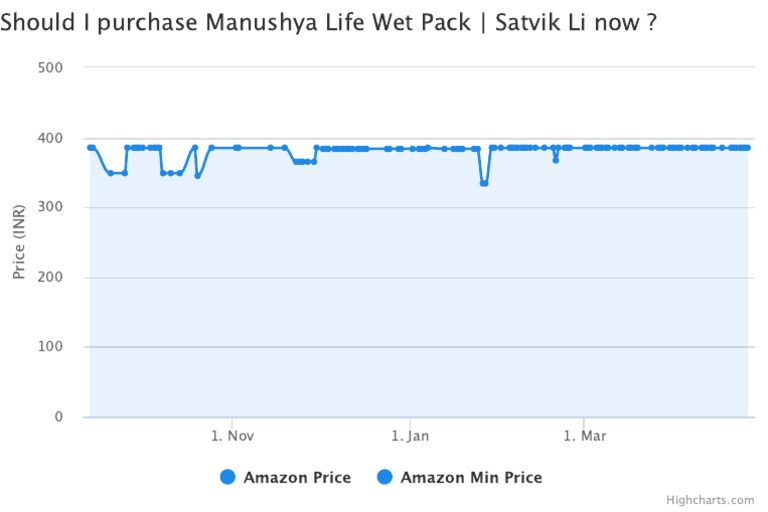Click the single dip data point in February
This screenshot has width=768, height=512.
click(x=555, y=160)
